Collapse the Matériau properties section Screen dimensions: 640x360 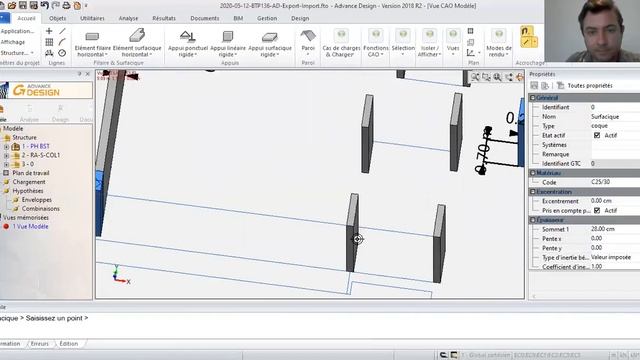[533, 173]
